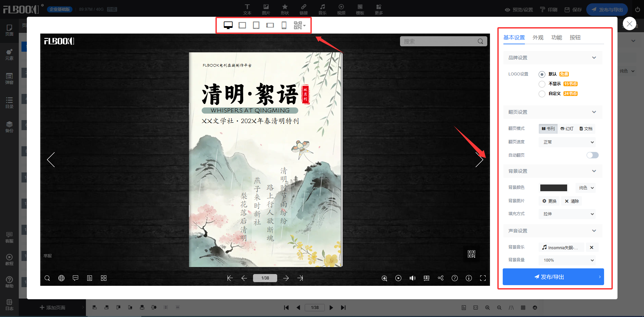Open thumbnail grid view icon
Viewport: 644px width, 317px height.
tap(104, 278)
